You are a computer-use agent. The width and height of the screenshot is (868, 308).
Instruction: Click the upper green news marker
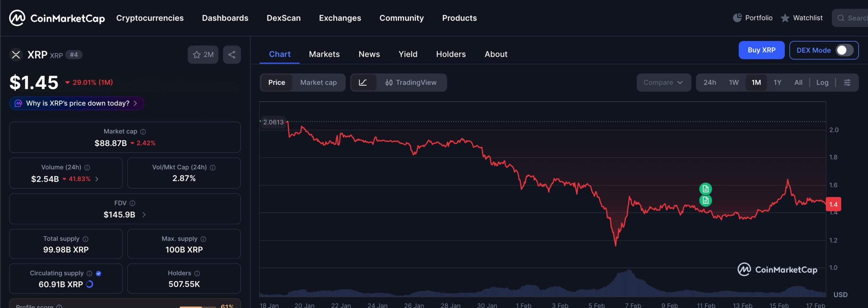point(706,189)
